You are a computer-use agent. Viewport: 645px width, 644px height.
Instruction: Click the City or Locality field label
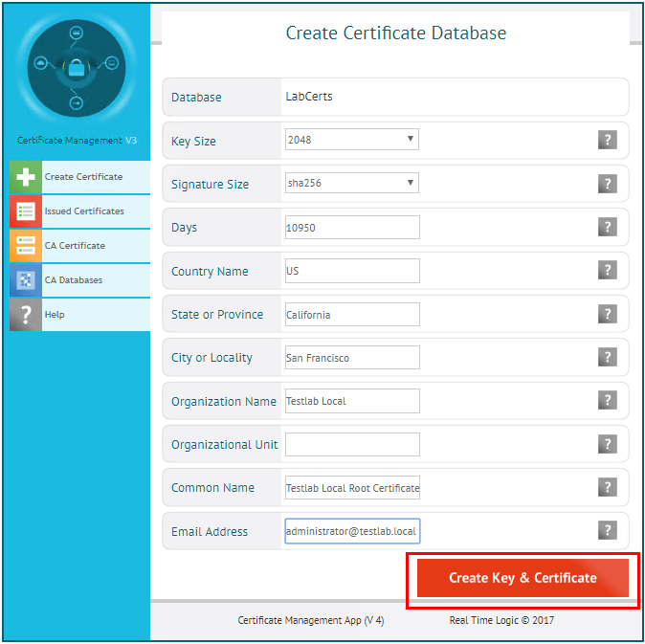[211, 358]
